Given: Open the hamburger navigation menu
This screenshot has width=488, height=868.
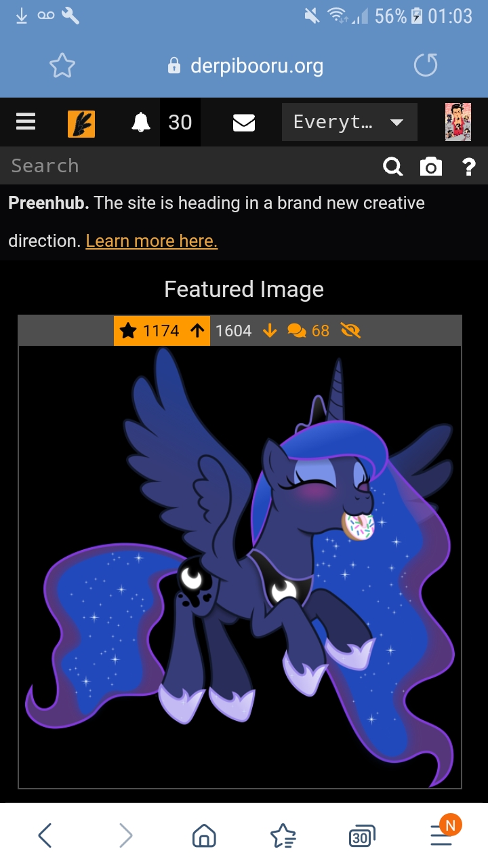Looking at the screenshot, I should [26, 122].
